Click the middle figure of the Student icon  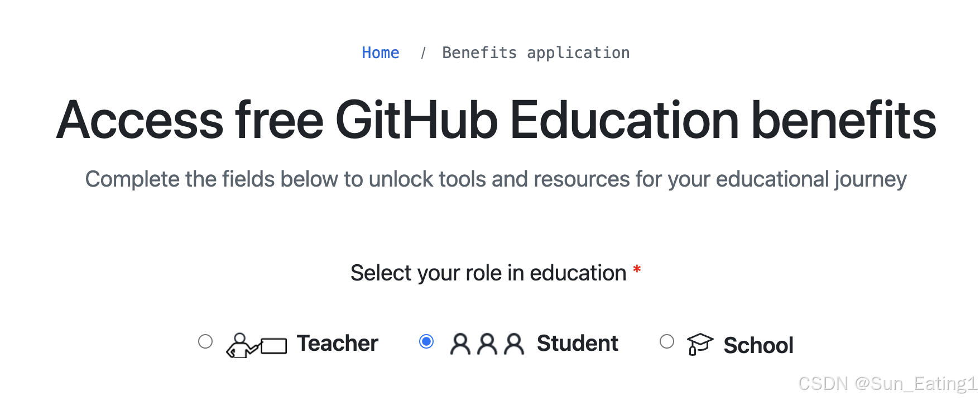click(487, 342)
